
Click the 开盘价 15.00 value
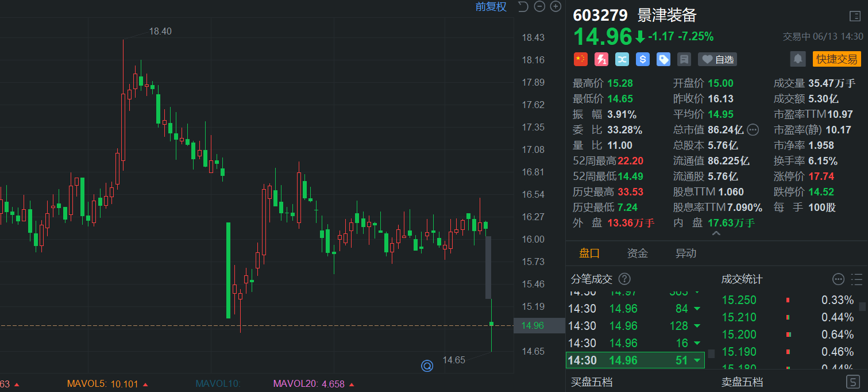click(x=720, y=83)
